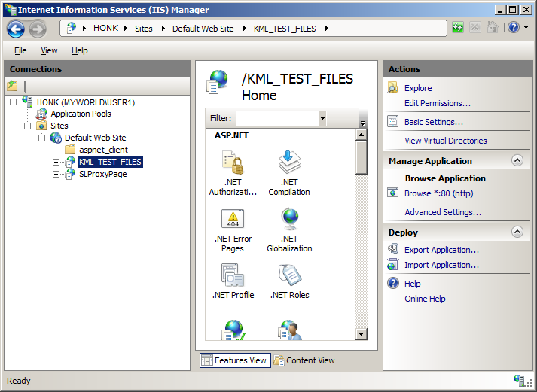Click View Virtual Directories link
537x392 pixels.
point(446,141)
